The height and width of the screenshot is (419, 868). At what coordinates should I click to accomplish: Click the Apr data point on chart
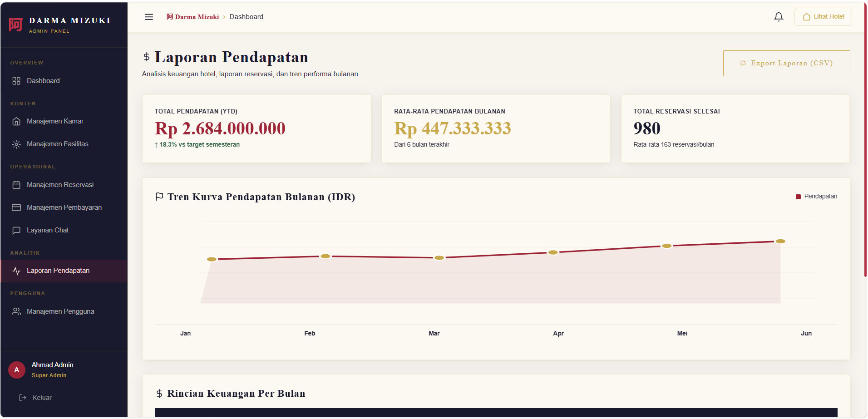click(x=553, y=252)
